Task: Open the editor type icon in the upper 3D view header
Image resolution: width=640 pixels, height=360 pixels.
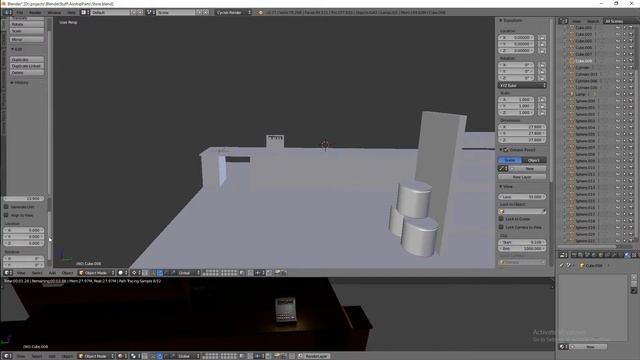Action: 8,273
